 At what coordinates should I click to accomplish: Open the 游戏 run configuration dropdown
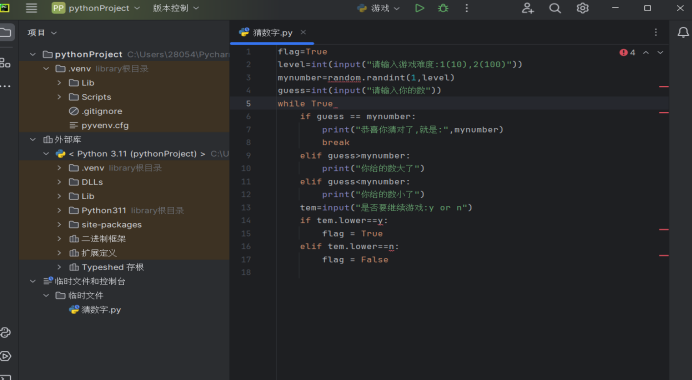pyautogui.click(x=379, y=8)
